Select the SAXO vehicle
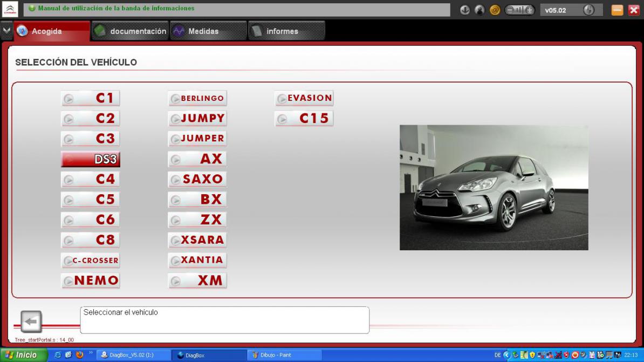The image size is (644, 362). tap(197, 179)
